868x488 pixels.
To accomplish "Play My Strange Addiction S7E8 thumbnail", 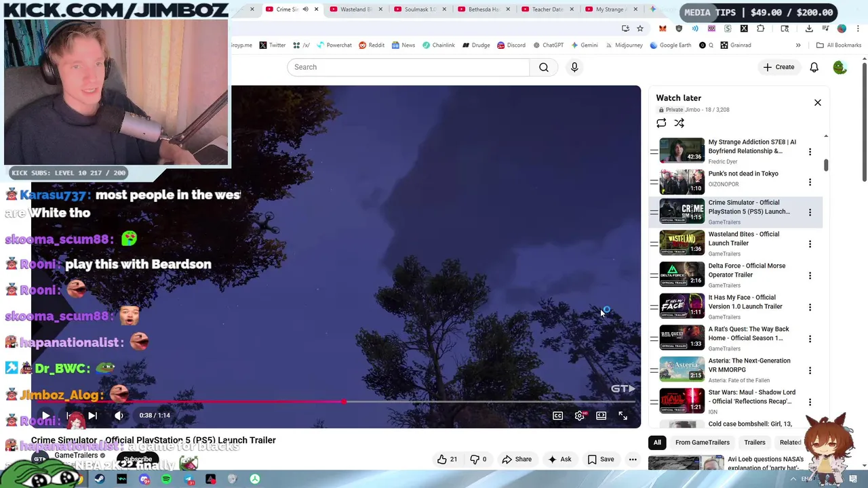I will point(682,150).
